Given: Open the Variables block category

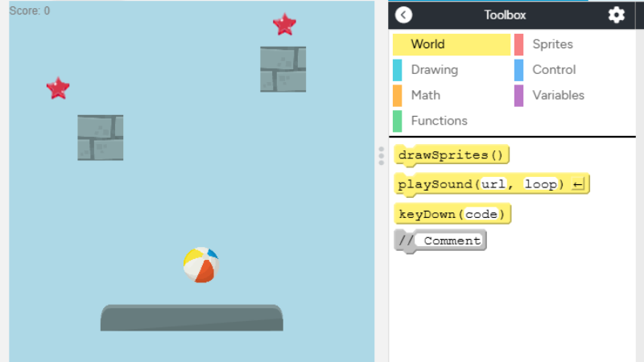Looking at the screenshot, I should click(x=558, y=95).
